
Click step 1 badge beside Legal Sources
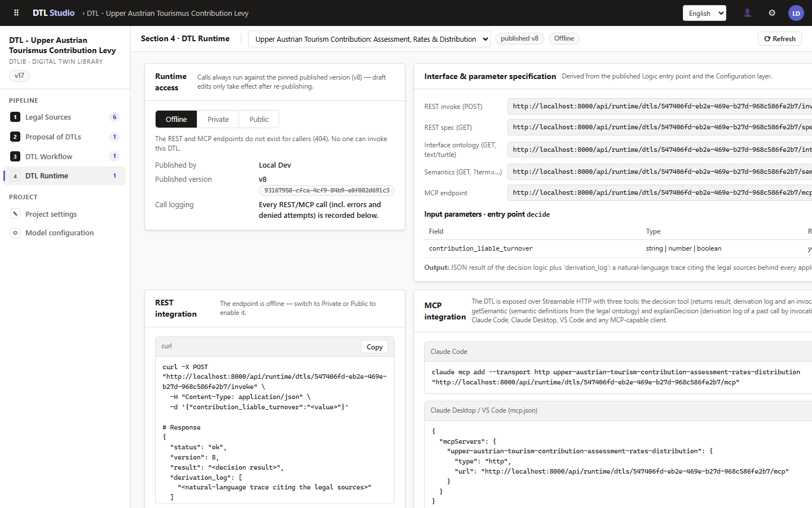pyautogui.click(x=15, y=117)
